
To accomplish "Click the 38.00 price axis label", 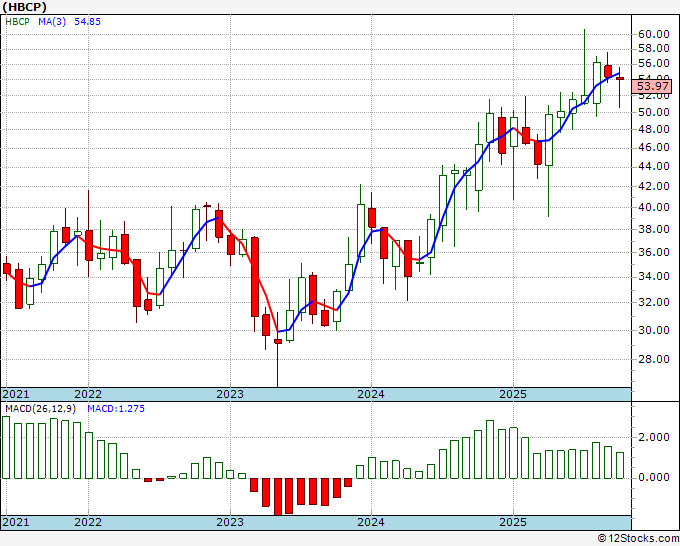I will (x=654, y=229).
